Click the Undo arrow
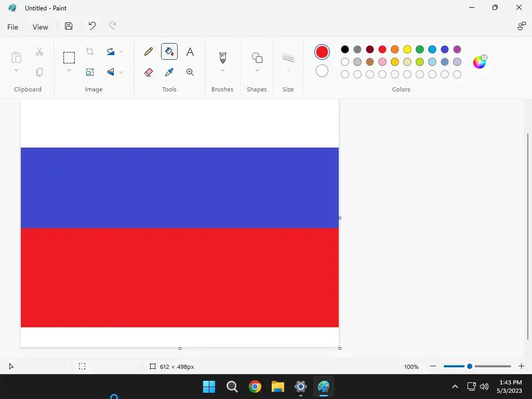Image resolution: width=532 pixels, height=399 pixels. click(92, 26)
